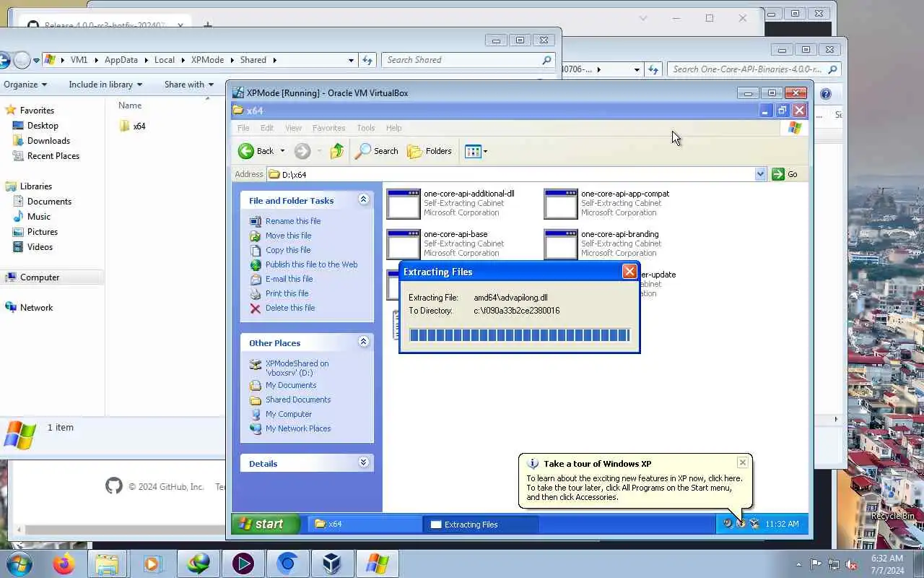
Task: Click the Search Shared field
Action: 468,60
